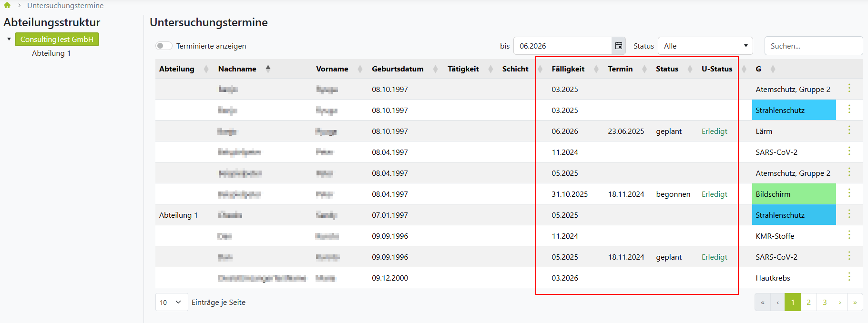Open row menu for 03.2025 Atemschutz, Gruppe 2
This screenshot has width=868, height=323.
[x=849, y=88]
